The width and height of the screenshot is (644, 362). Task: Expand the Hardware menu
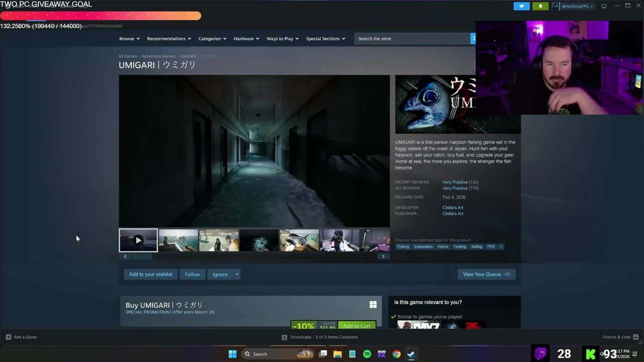click(247, 39)
